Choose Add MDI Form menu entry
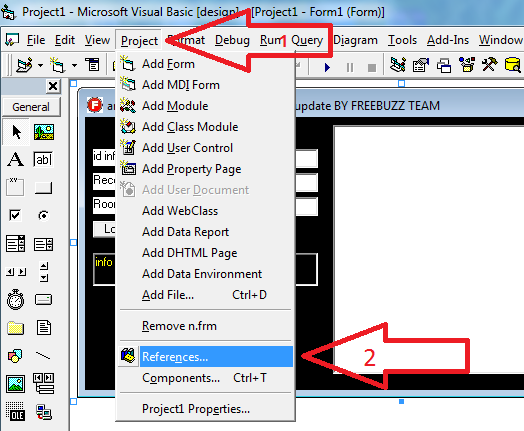This screenshot has height=431, width=524. coord(205,85)
